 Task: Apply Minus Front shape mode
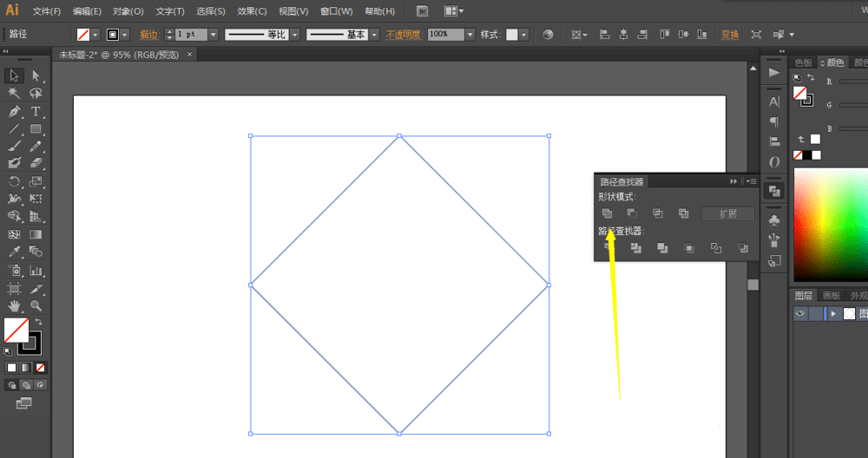tap(632, 213)
